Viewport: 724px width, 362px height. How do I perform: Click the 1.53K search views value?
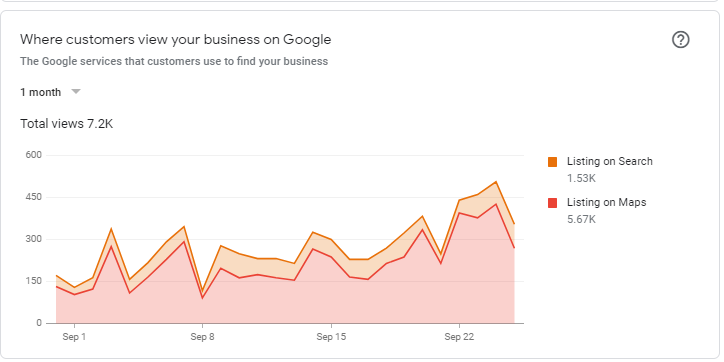(x=581, y=178)
